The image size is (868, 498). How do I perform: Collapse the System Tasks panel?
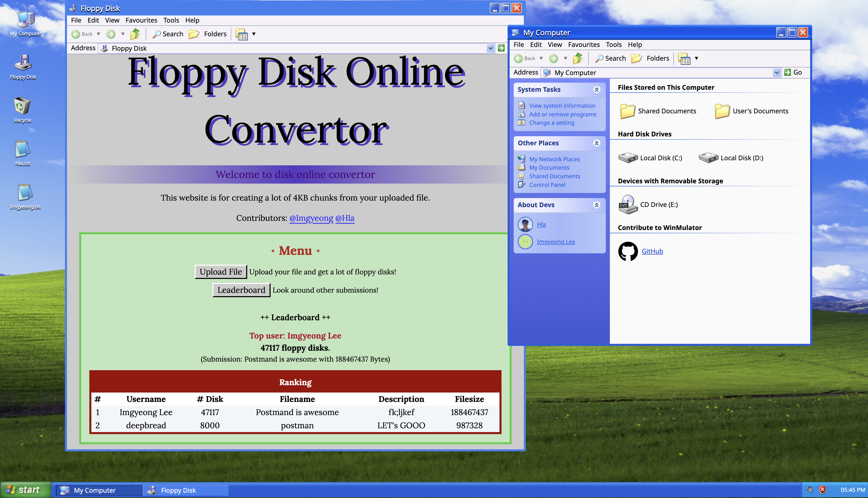(597, 90)
